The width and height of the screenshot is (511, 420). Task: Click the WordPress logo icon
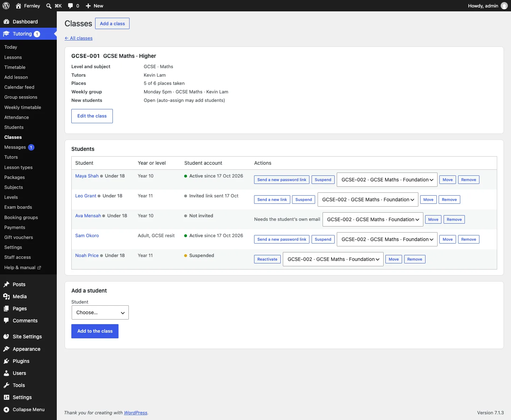(6, 6)
